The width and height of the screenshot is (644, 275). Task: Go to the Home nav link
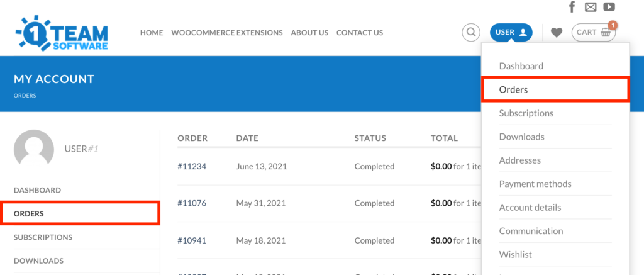click(152, 33)
